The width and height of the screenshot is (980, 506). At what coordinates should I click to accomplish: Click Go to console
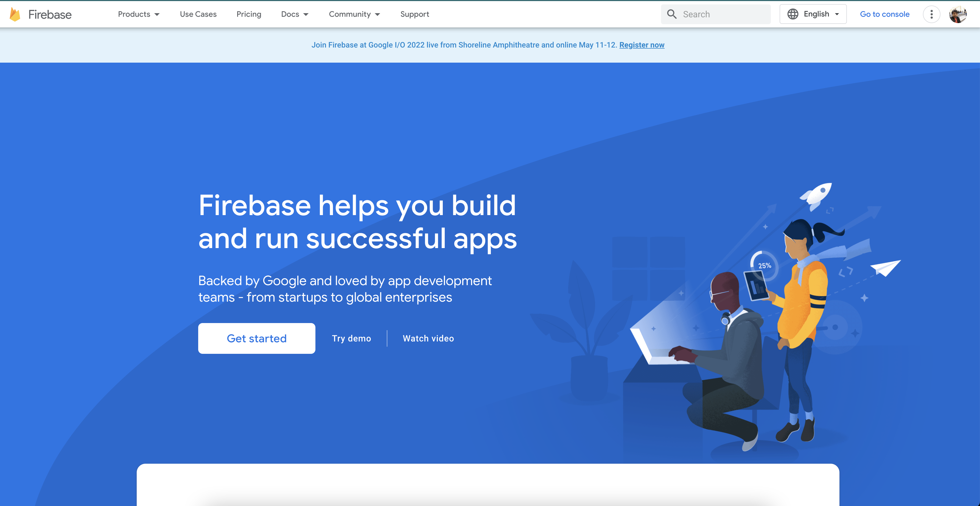[x=884, y=14]
